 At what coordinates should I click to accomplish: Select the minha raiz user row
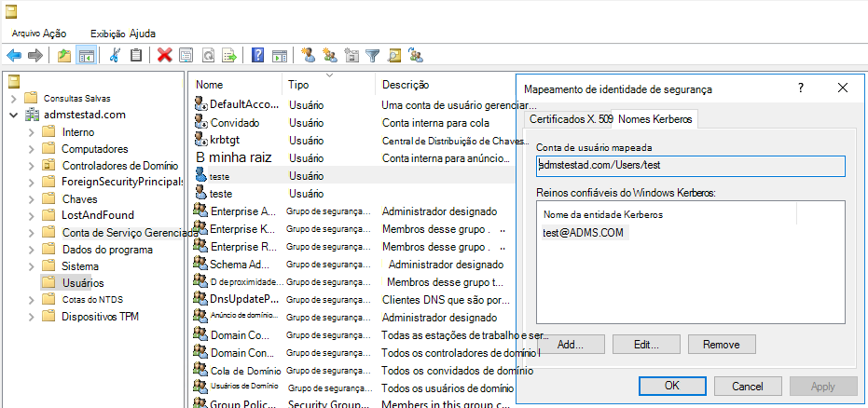coord(354,157)
